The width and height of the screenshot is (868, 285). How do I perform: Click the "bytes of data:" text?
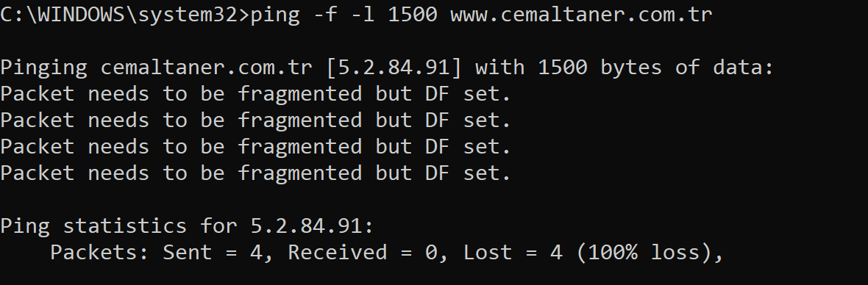tap(687, 68)
